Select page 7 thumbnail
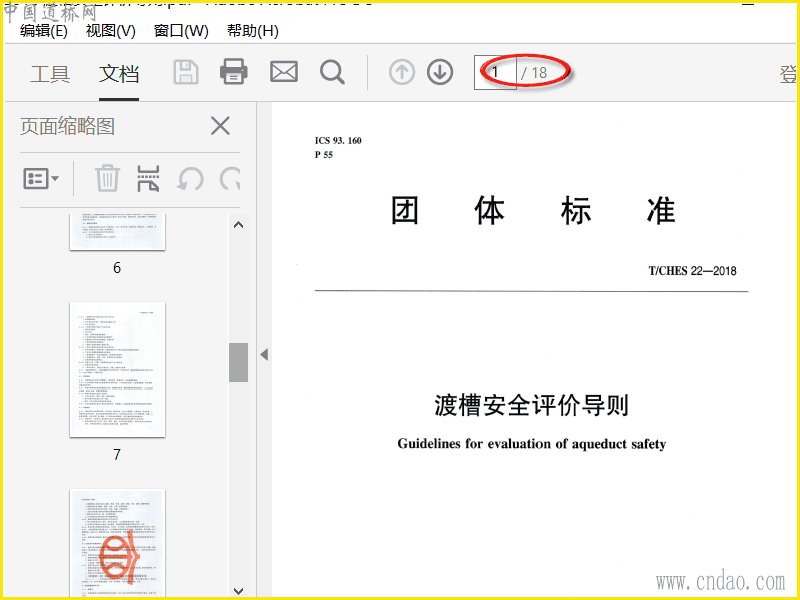 pos(117,369)
